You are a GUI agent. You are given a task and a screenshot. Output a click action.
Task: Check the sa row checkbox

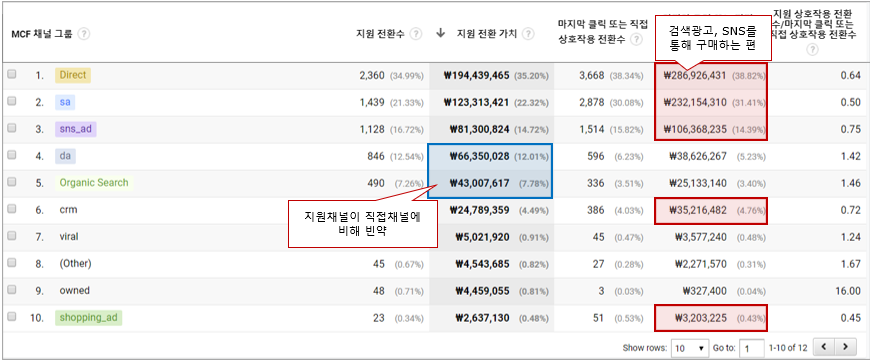point(12,102)
